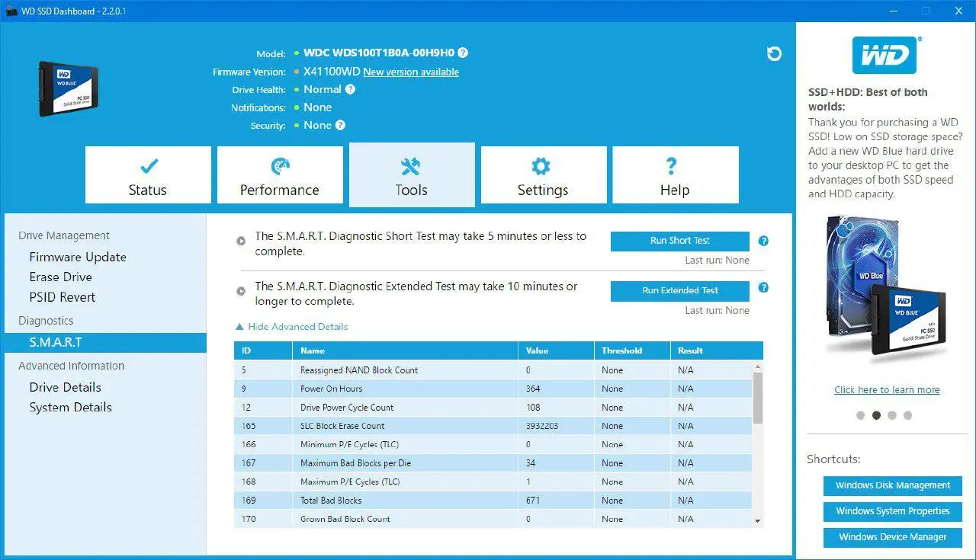976x560 pixels.
Task: Click the bullet icon beside Extended Test description
Action: point(241,291)
